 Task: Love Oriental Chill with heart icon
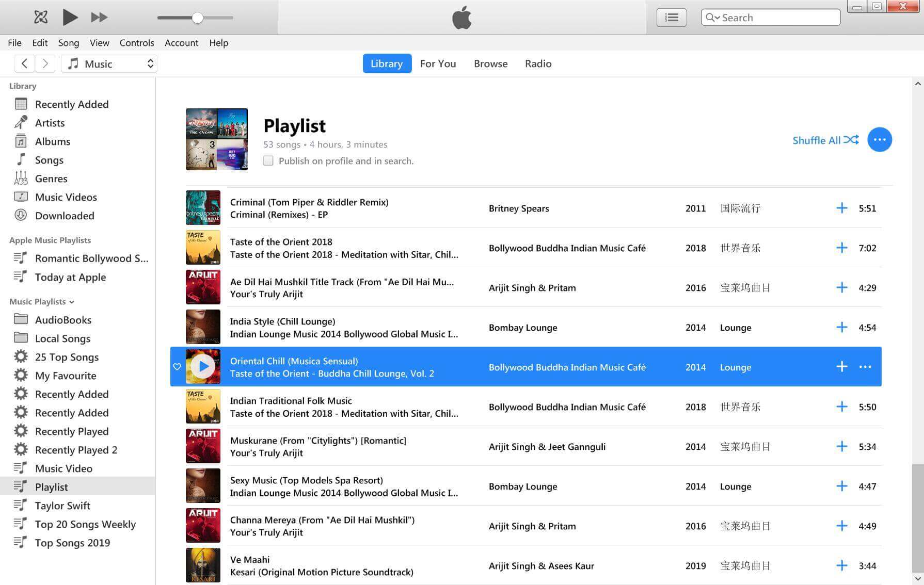(x=177, y=367)
